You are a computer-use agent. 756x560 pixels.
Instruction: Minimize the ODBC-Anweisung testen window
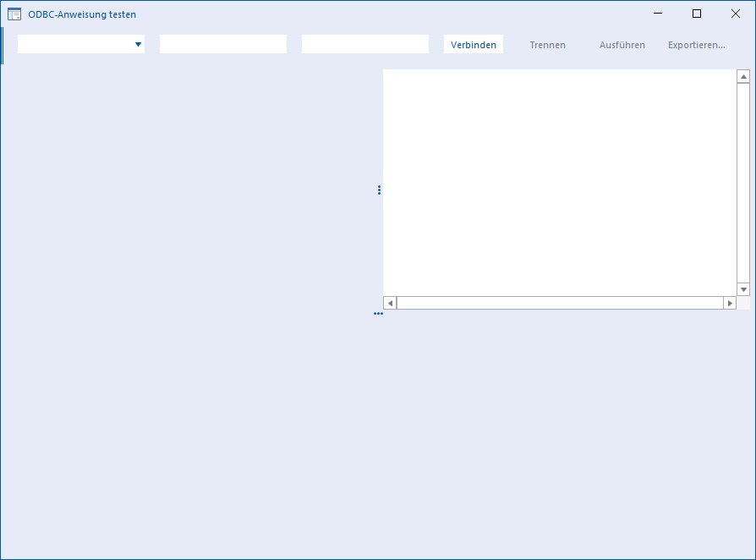coord(658,14)
